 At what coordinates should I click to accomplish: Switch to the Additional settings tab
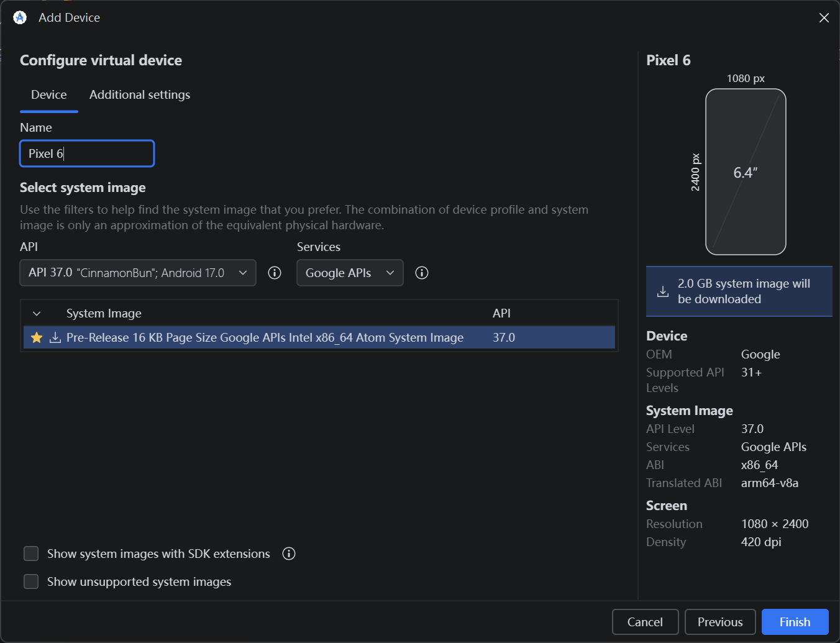click(140, 94)
